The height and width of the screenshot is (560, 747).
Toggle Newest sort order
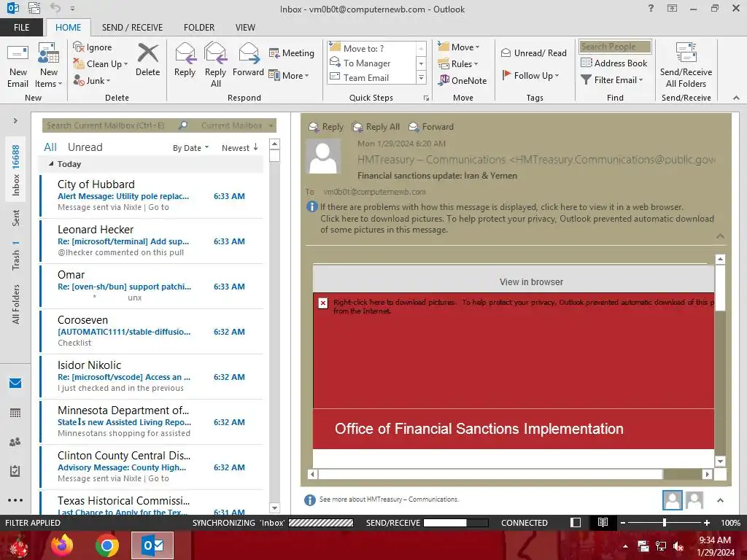[x=239, y=148]
